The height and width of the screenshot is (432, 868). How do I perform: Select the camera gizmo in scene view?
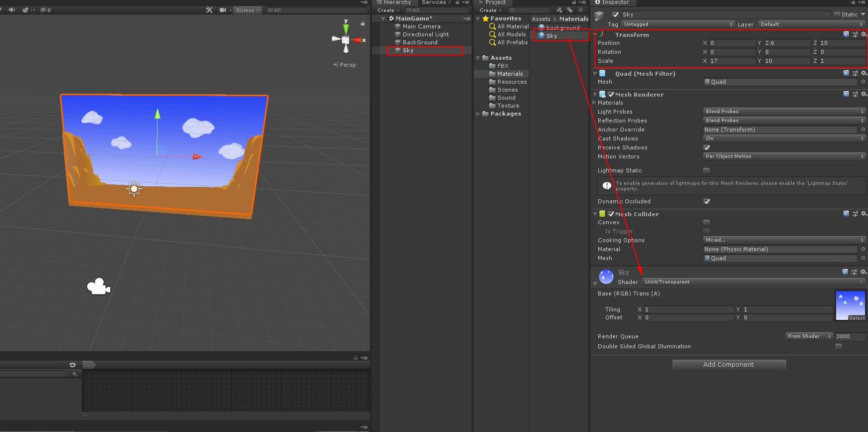[x=98, y=287]
